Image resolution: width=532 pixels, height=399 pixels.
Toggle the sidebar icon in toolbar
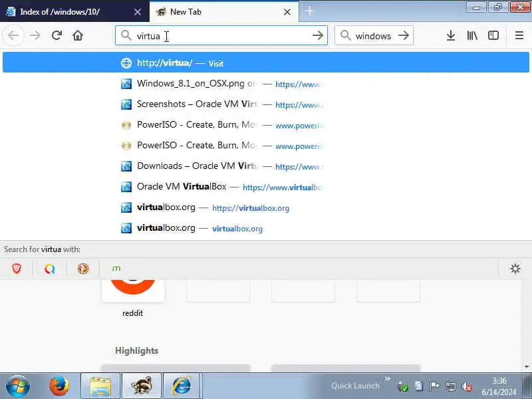point(493,35)
